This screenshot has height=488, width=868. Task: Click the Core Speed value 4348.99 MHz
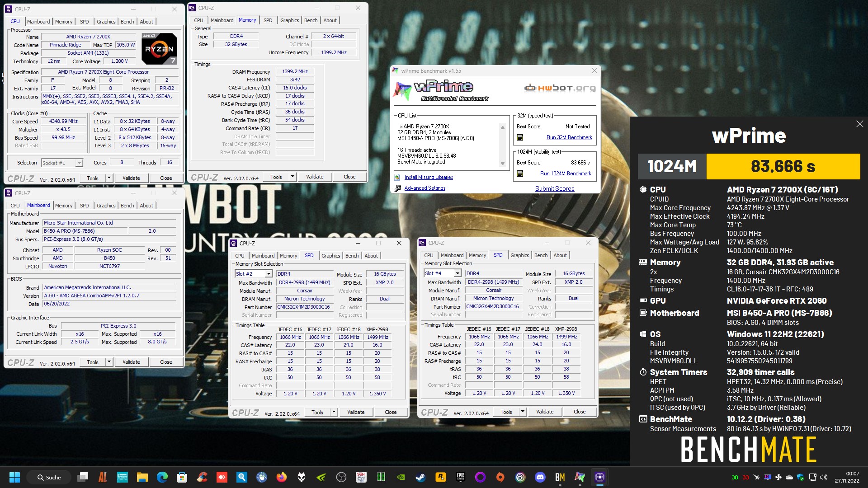(x=63, y=121)
